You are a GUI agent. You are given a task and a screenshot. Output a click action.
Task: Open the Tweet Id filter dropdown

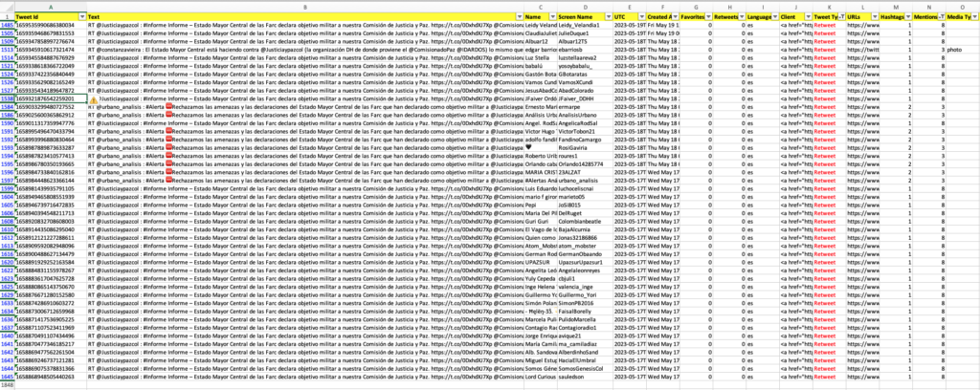[x=81, y=17]
